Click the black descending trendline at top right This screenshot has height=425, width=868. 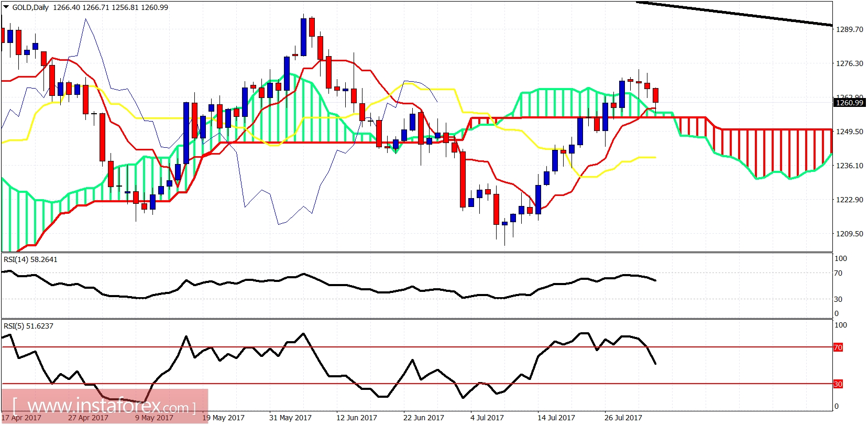[x=733, y=13]
